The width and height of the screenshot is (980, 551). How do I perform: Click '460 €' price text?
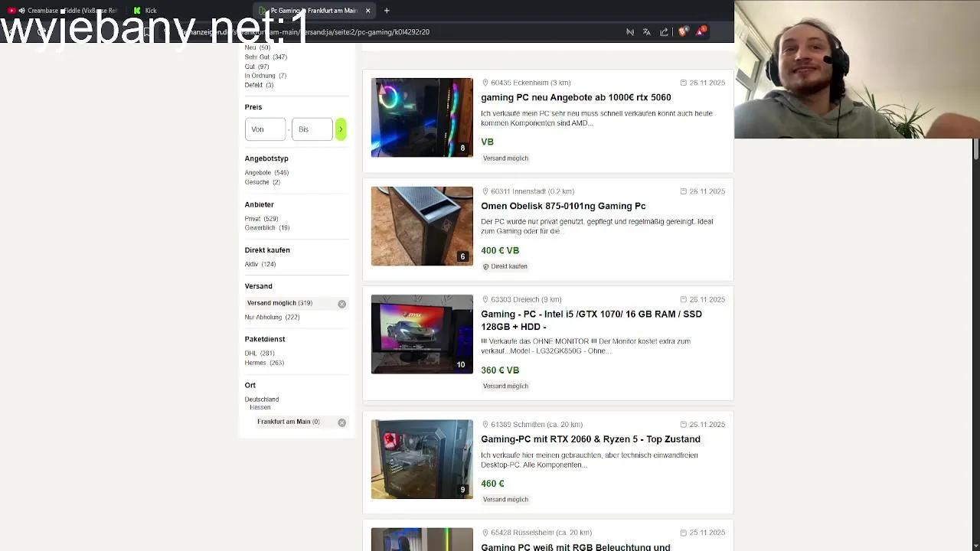[492, 484]
